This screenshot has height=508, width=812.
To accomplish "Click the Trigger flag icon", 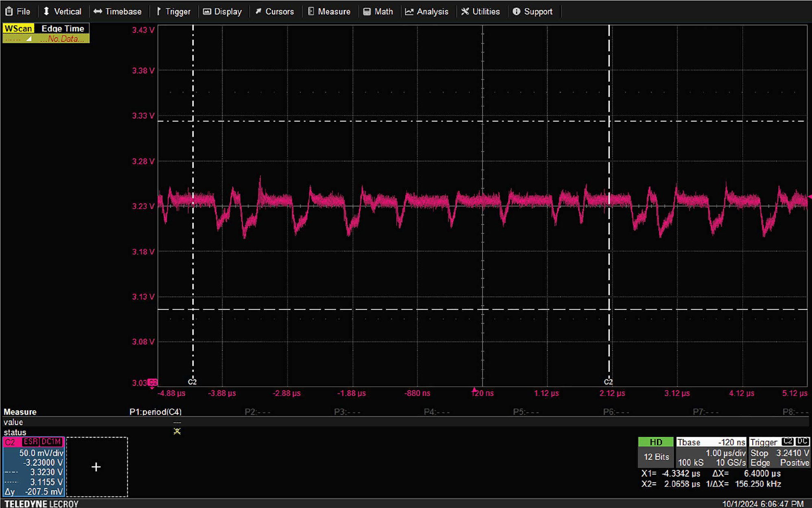I will (x=159, y=11).
